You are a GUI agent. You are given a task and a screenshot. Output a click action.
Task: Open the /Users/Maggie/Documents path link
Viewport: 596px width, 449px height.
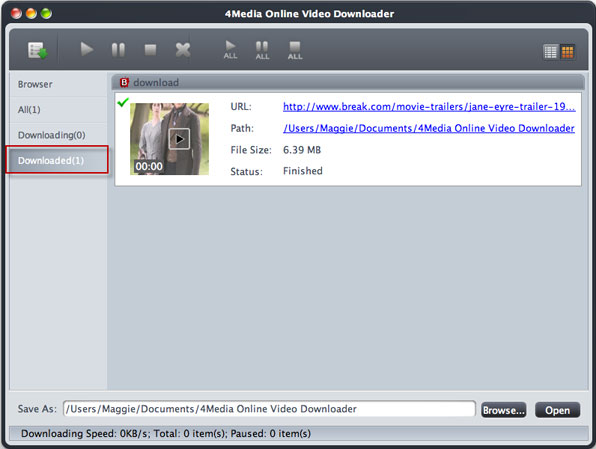(x=429, y=129)
